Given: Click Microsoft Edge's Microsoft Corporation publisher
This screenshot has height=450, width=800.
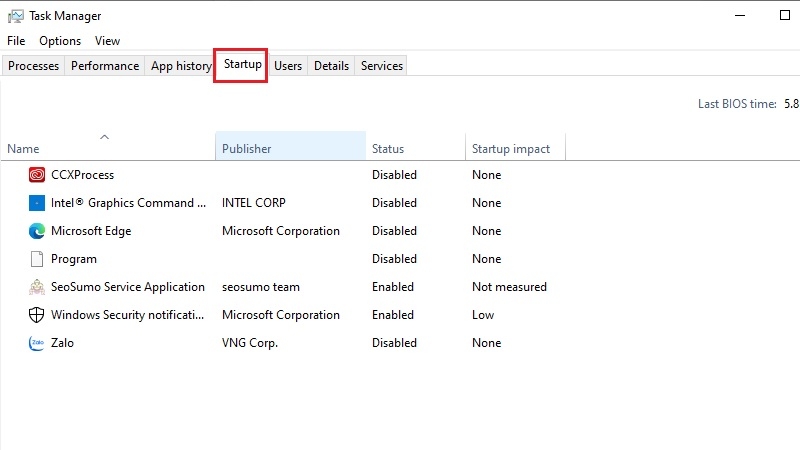Looking at the screenshot, I should (281, 231).
